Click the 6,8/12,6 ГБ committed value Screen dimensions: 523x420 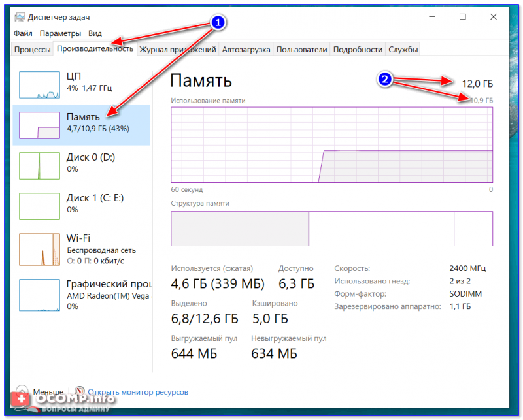[205, 319]
